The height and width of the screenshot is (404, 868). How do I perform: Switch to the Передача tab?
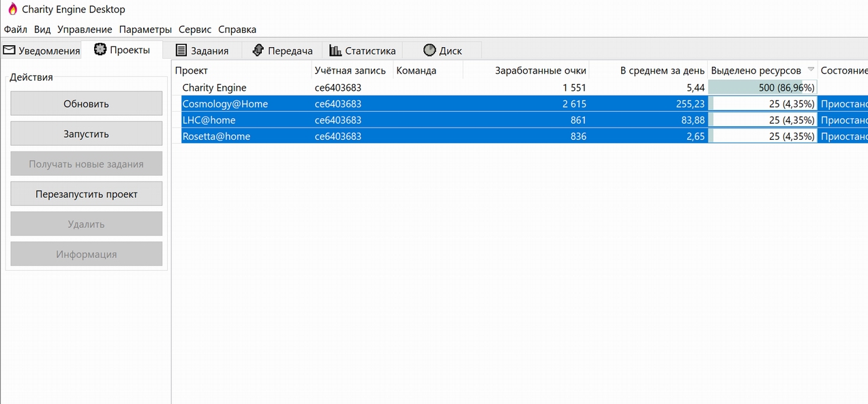282,50
